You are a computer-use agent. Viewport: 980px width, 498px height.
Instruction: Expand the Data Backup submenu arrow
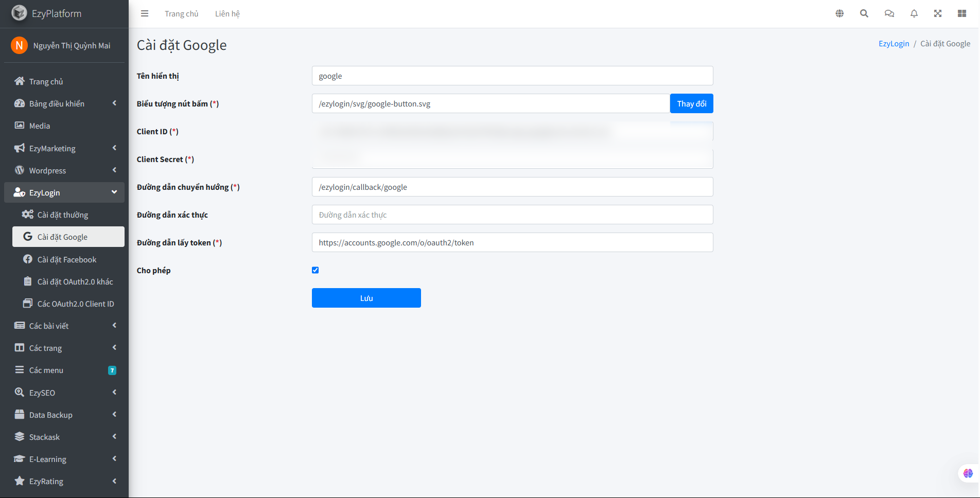tap(114, 414)
